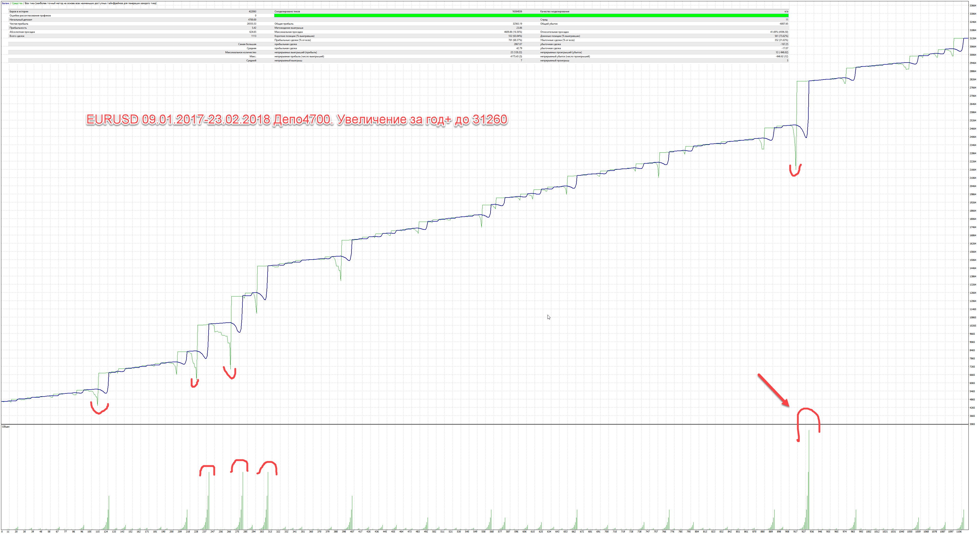
Task: Click the 'Баланс' legend label
Action: 5,3
